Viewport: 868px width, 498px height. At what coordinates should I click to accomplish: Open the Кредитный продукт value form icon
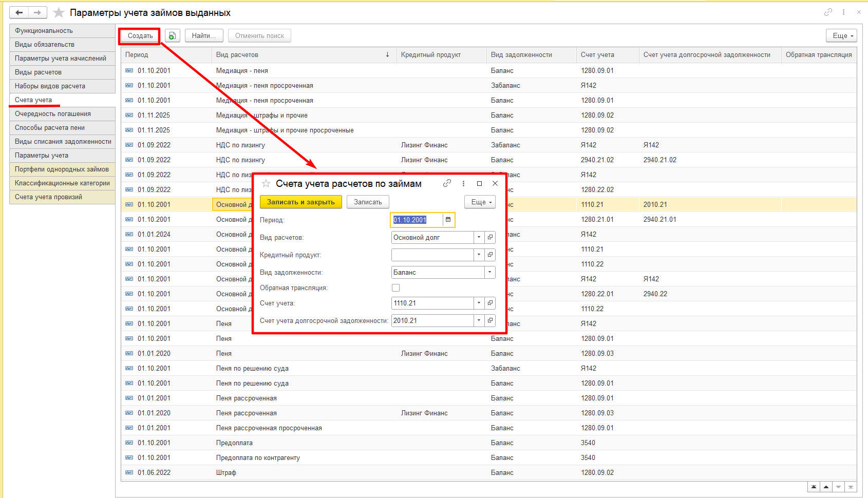(490, 255)
